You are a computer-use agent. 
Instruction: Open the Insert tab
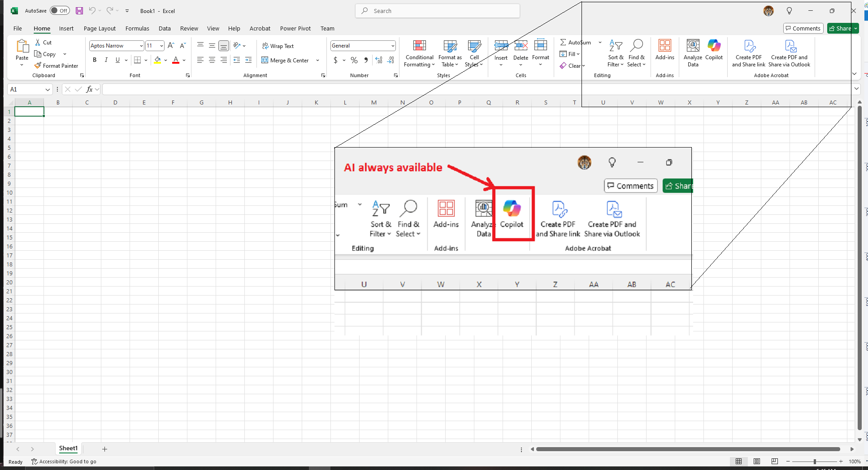tap(66, 28)
